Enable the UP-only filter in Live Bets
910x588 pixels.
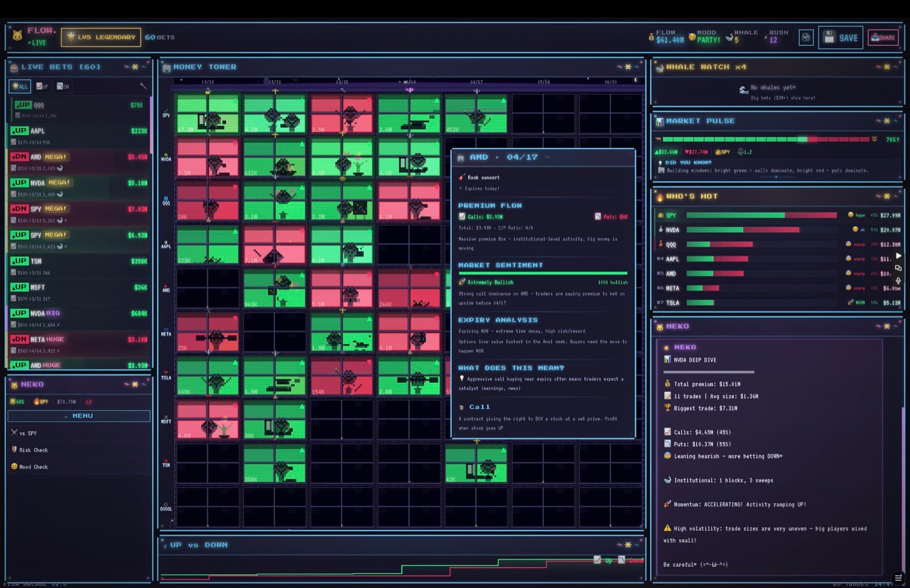pyautogui.click(x=43, y=86)
